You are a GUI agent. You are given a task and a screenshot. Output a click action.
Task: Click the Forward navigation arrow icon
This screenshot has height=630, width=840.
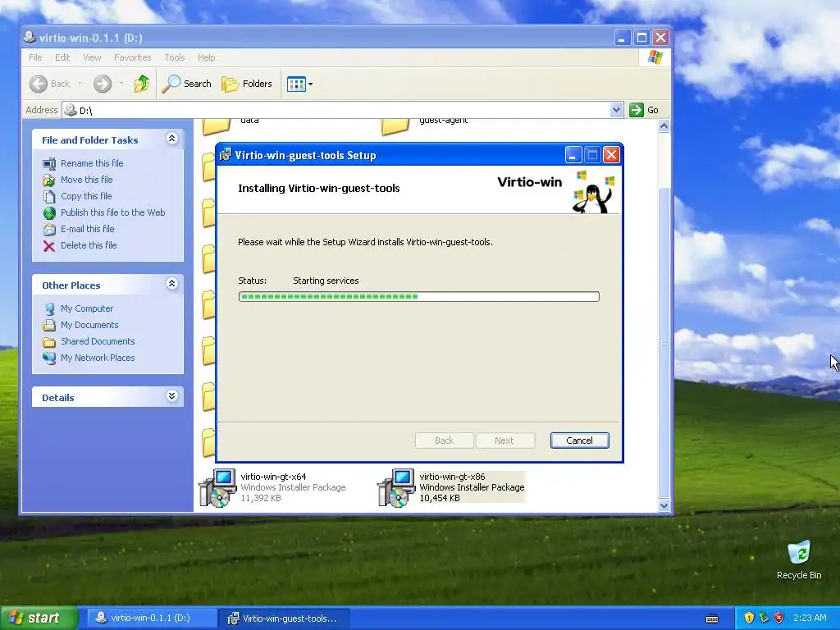(103, 84)
